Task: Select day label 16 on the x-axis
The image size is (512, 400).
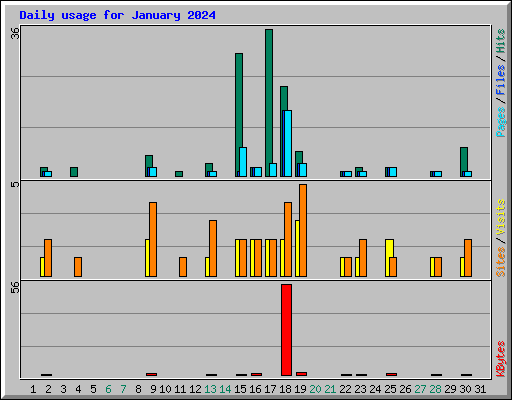Action: (255, 389)
